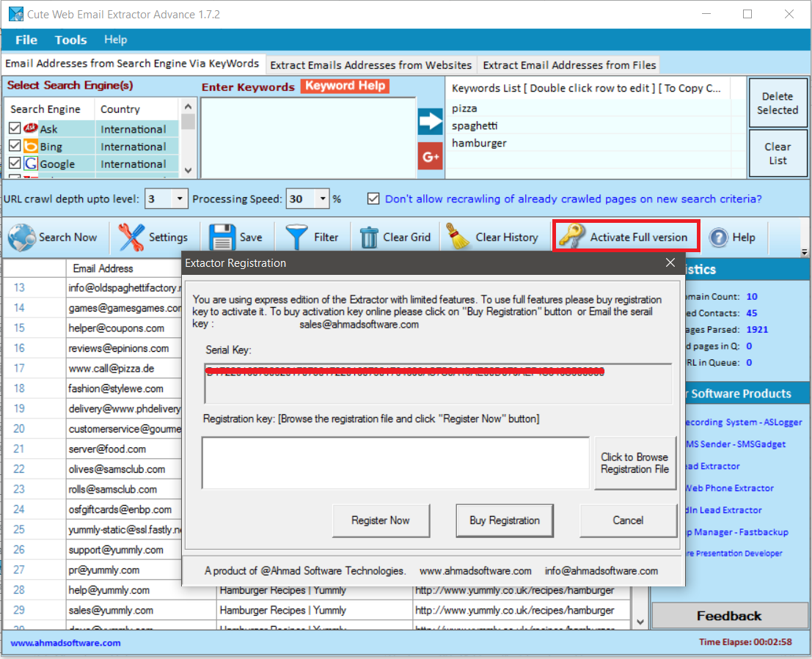Click Cancel in registration dialog
This screenshot has height=659, width=812.
[x=628, y=520]
